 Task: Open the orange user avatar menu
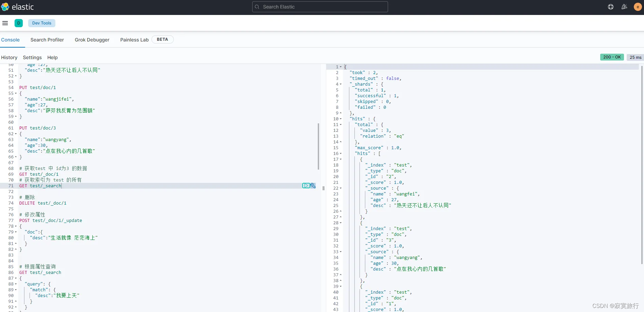pyautogui.click(x=638, y=7)
